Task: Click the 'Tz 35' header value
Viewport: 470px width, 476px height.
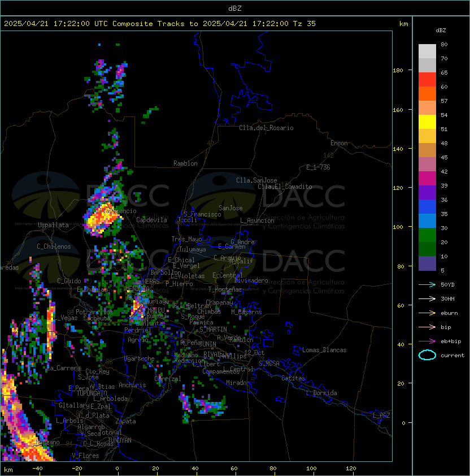Action: coord(304,24)
